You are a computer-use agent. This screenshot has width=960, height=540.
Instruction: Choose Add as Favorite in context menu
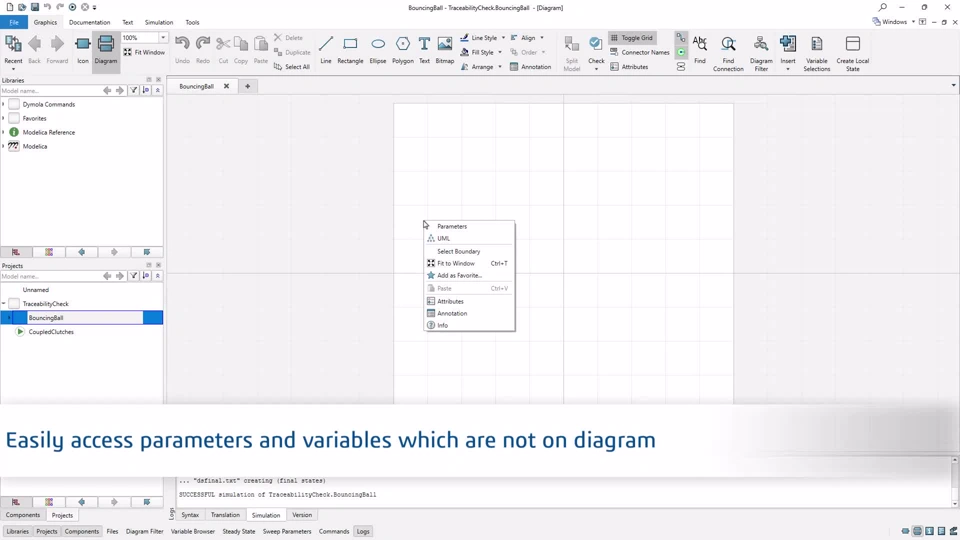click(x=469, y=276)
